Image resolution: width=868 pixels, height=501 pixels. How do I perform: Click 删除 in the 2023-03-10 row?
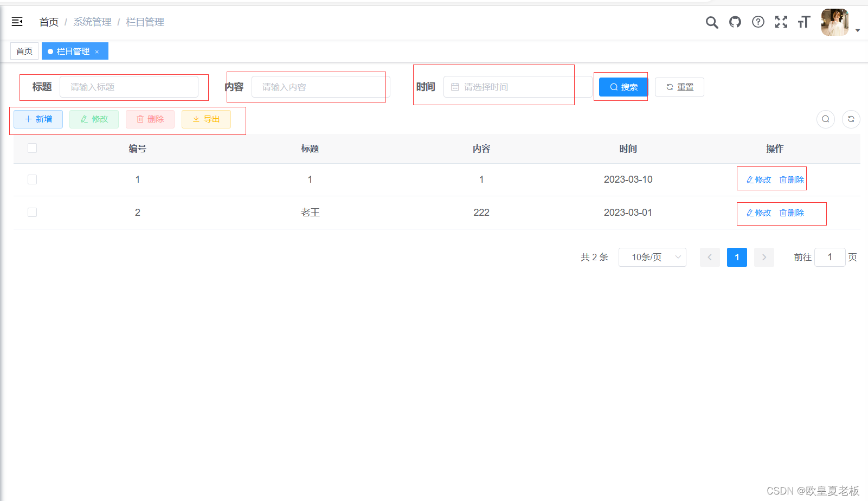[792, 179]
